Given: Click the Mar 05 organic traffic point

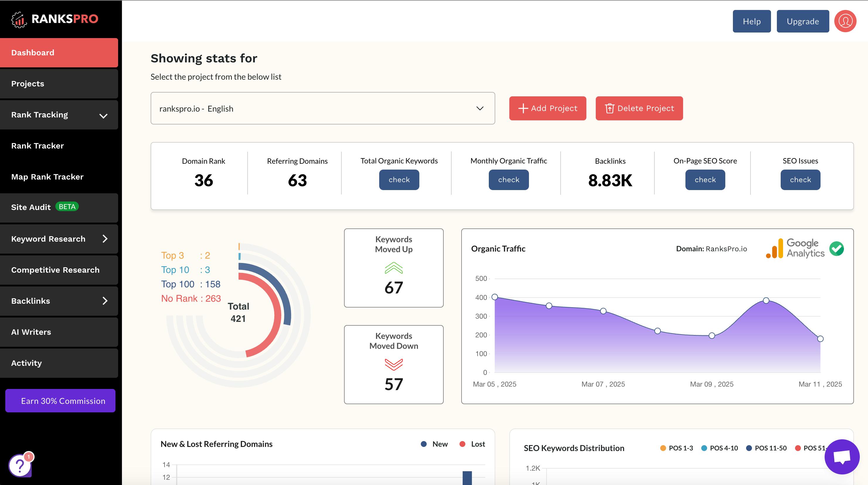Looking at the screenshot, I should tap(495, 297).
